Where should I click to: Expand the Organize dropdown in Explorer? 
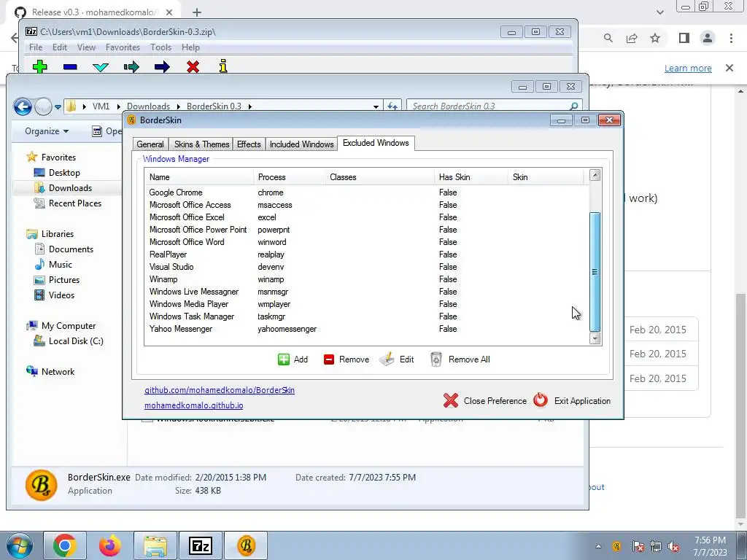(47, 131)
